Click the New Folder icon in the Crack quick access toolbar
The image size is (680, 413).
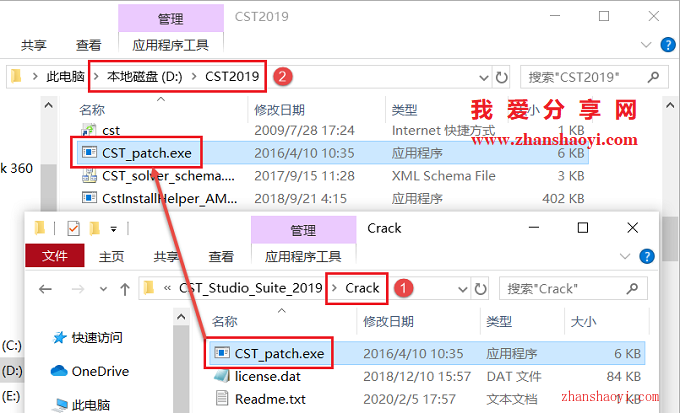pos(95,228)
